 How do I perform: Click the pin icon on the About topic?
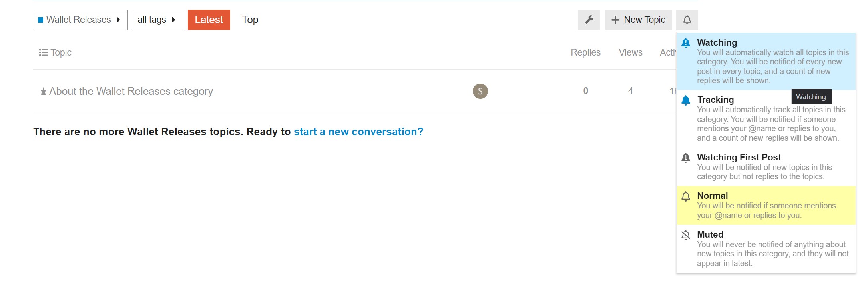click(44, 92)
